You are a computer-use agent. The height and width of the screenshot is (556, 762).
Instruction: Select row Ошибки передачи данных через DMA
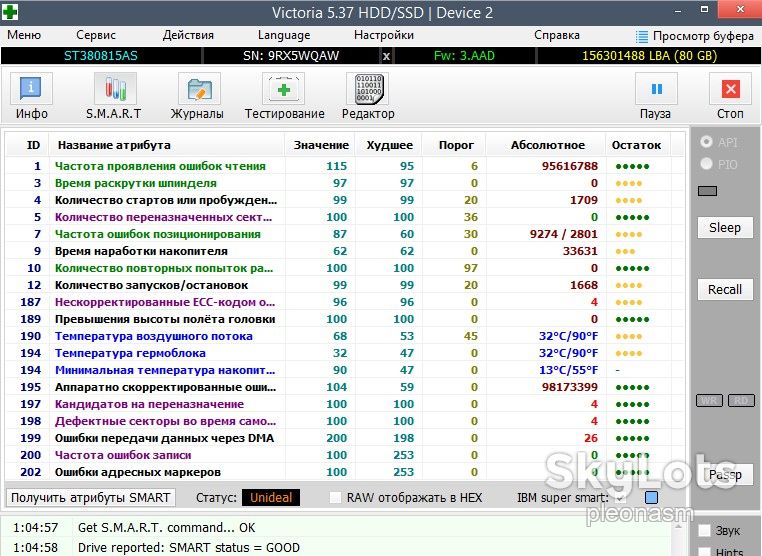click(x=344, y=438)
